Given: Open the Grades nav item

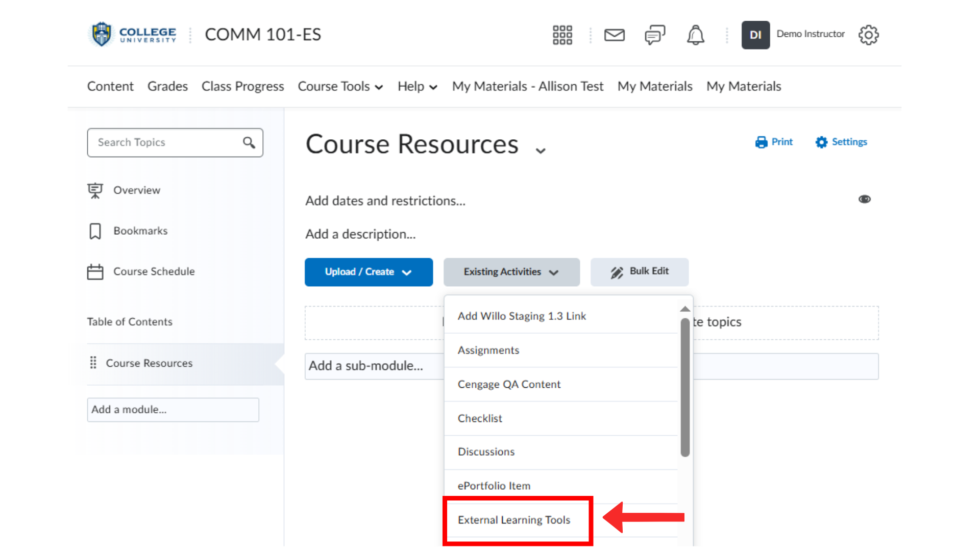Looking at the screenshot, I should pyautogui.click(x=167, y=86).
